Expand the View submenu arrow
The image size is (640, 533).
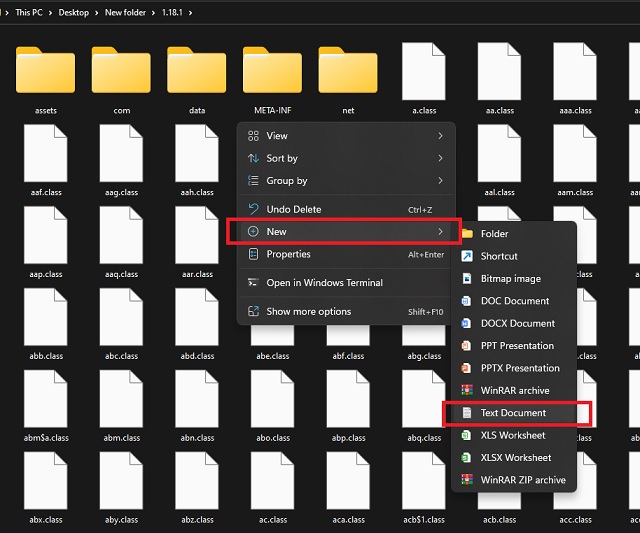pyautogui.click(x=440, y=136)
